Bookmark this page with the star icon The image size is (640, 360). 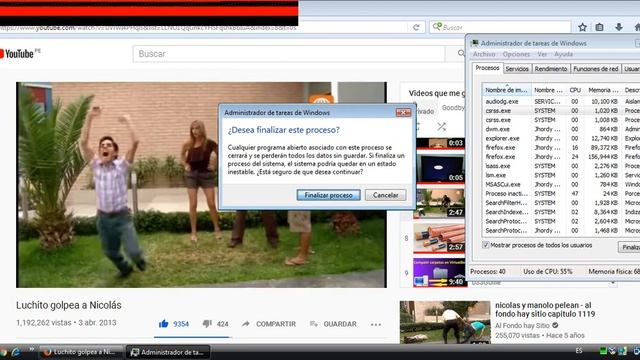[582, 27]
